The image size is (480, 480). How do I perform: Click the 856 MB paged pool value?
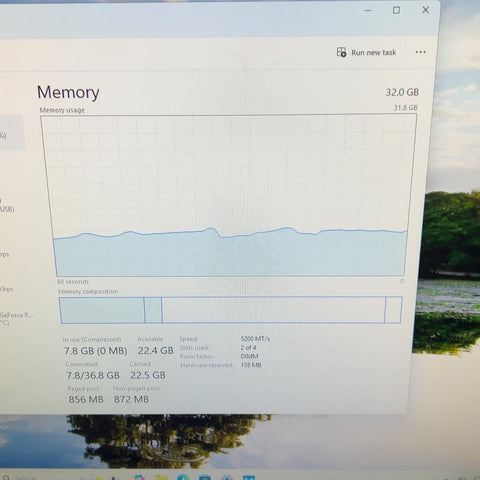pos(86,399)
